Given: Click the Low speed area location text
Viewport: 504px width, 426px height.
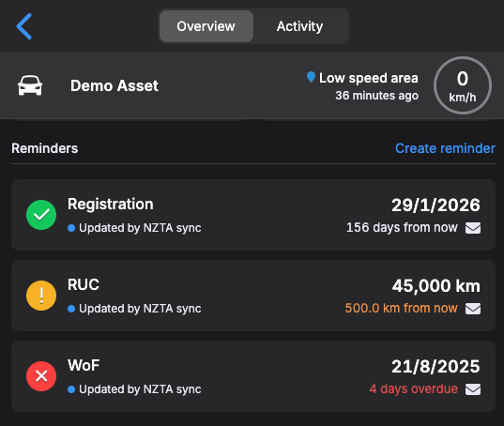Looking at the screenshot, I should point(368,78).
